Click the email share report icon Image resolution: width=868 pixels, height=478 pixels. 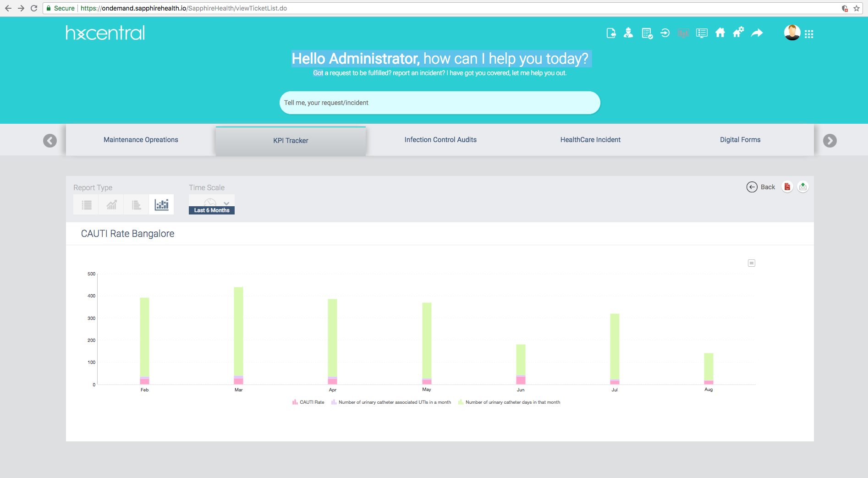803,187
